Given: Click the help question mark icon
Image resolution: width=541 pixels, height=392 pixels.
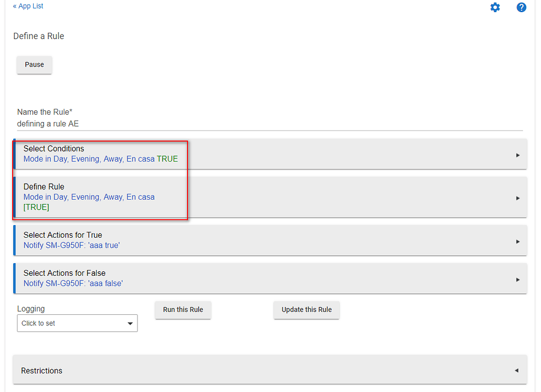Looking at the screenshot, I should click(521, 7).
